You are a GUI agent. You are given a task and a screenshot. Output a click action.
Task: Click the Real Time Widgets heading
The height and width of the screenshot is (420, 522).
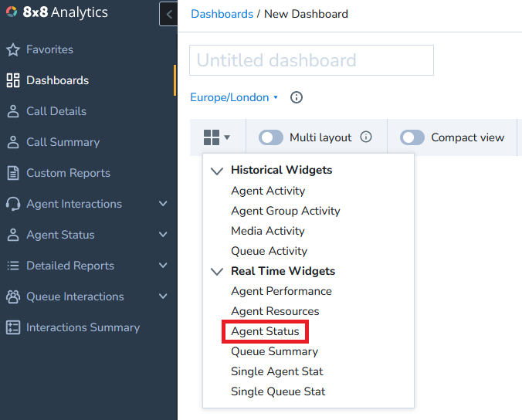(283, 271)
